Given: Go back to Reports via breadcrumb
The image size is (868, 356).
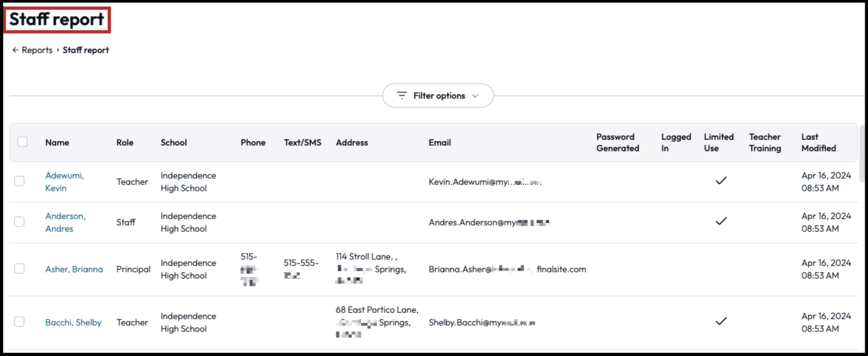Looking at the screenshot, I should (x=37, y=50).
